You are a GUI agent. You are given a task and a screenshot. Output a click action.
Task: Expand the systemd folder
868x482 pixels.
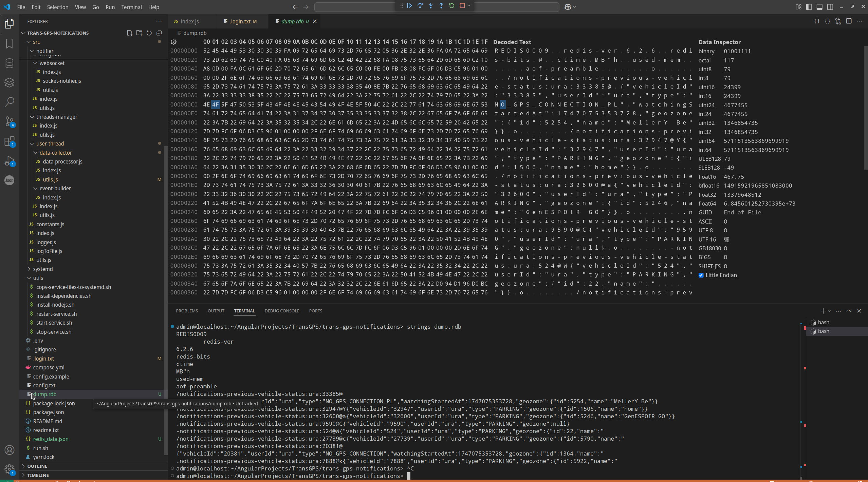[43, 269]
